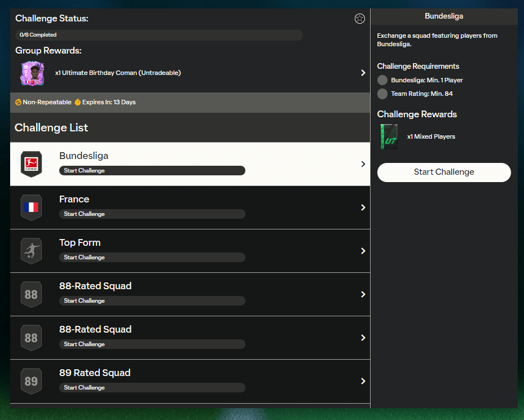Click the first 88-Rated Squad badge icon
This screenshot has width=524, height=420.
tap(31, 294)
